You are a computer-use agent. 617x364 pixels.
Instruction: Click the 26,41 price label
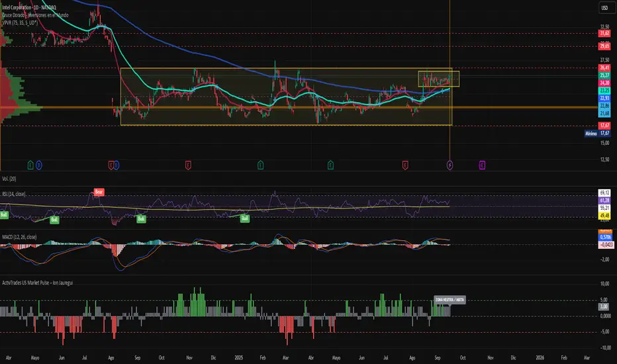604,68
